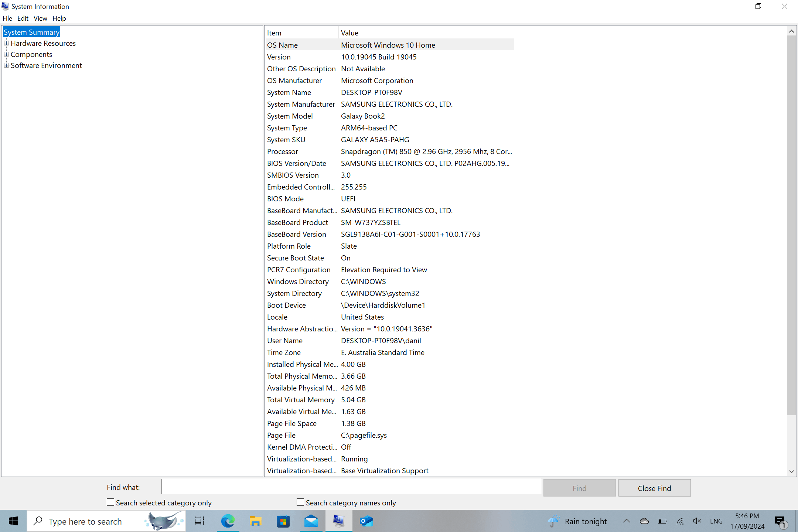Open the Windows Start menu
Image resolution: width=798 pixels, height=532 pixels.
(13, 521)
